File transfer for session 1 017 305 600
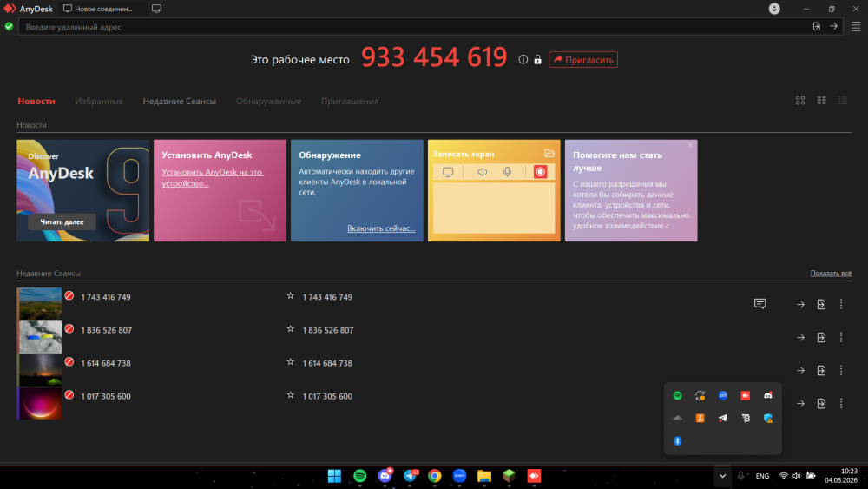This screenshot has height=489, width=868. tap(821, 404)
